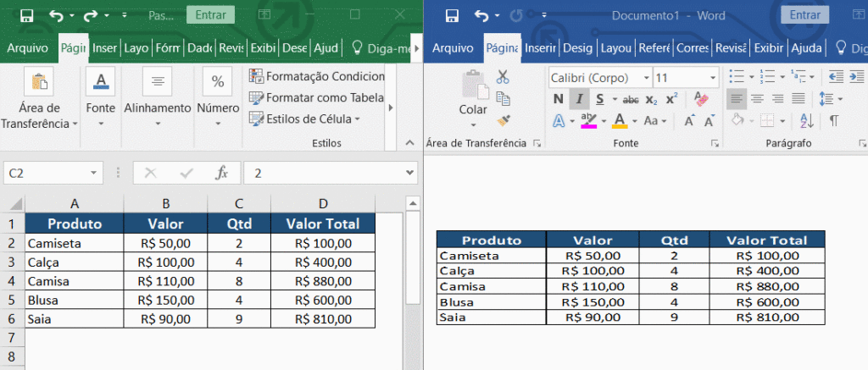Open the Arquivo tab in Excel
Screen dimensions: 868x370
(28, 48)
